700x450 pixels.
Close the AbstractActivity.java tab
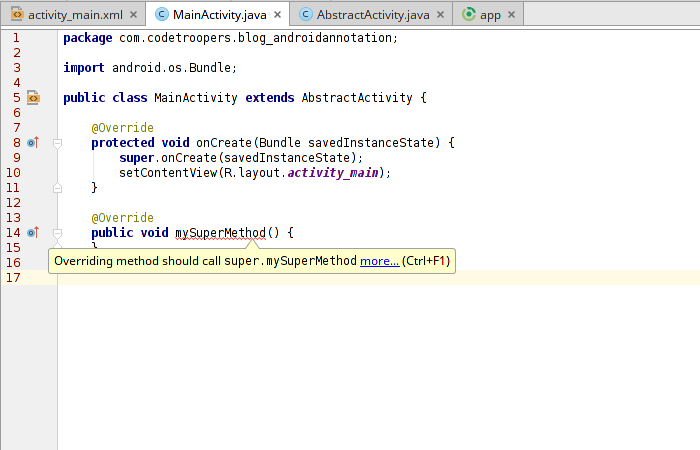click(440, 15)
